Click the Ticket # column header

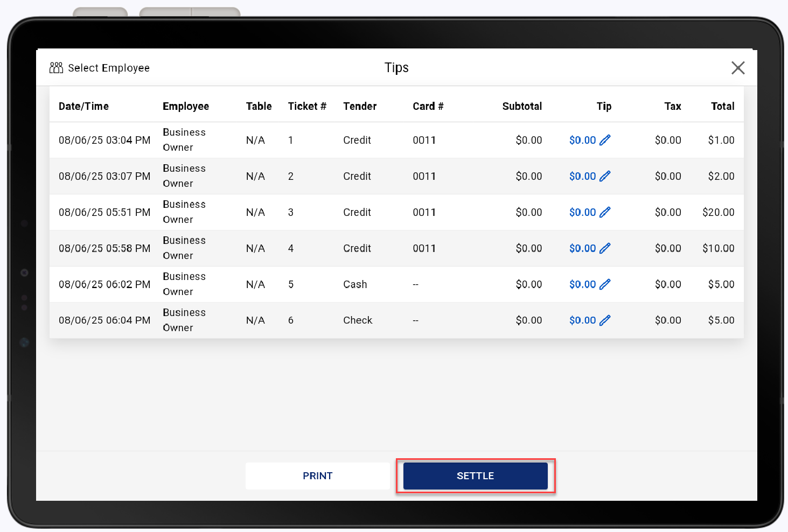coord(307,106)
